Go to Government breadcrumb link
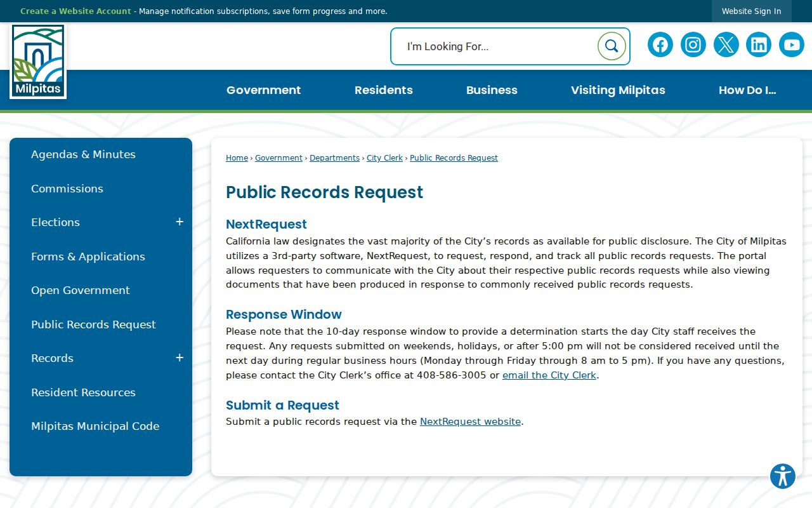The width and height of the screenshot is (812, 508). (278, 158)
